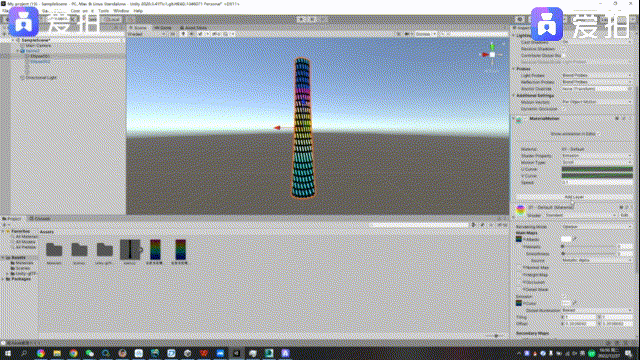Open the Rendering Mode dropdown

(597, 227)
